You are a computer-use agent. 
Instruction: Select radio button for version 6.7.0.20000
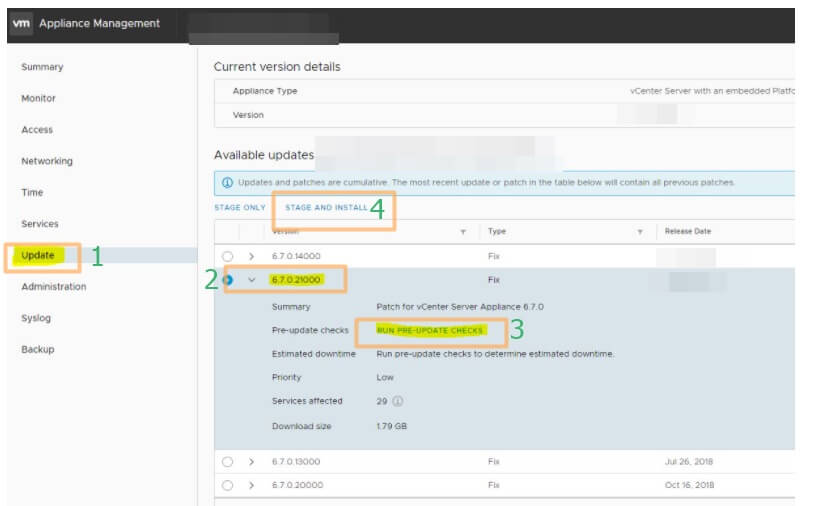(228, 485)
